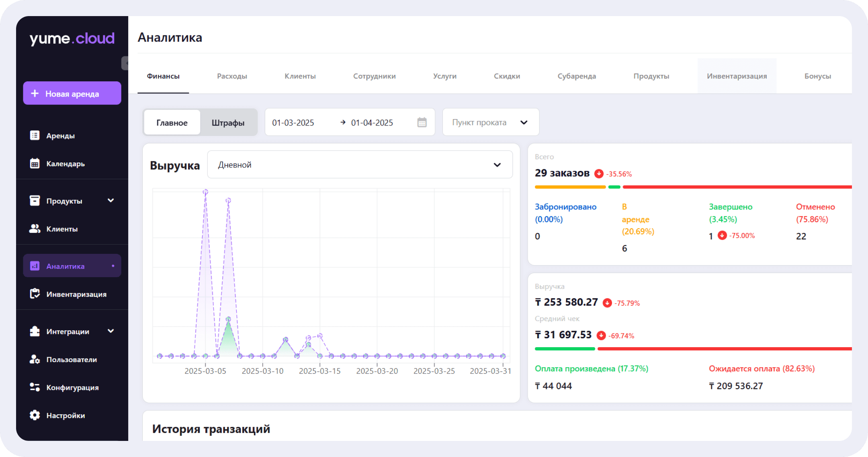Click the Клиенты people icon
Viewport: 868px width, 457px height.
tap(35, 228)
